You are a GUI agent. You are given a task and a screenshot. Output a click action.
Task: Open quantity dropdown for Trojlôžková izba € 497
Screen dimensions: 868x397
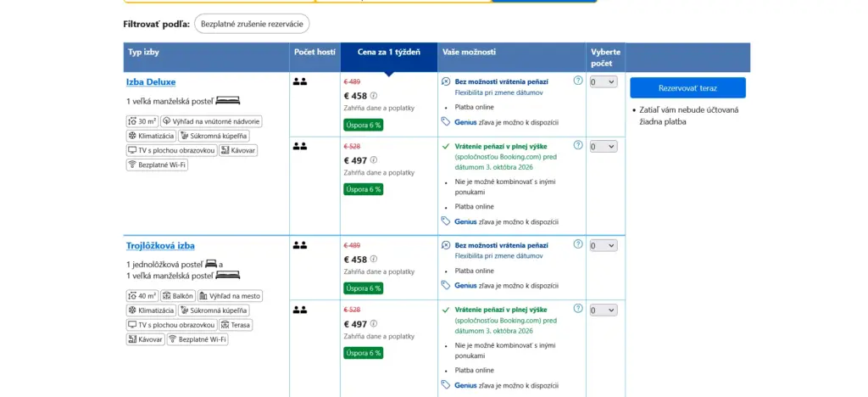point(604,310)
